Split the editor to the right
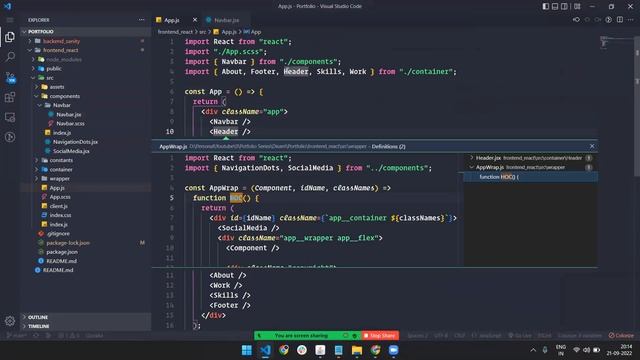640x360 pixels. click(x=620, y=20)
